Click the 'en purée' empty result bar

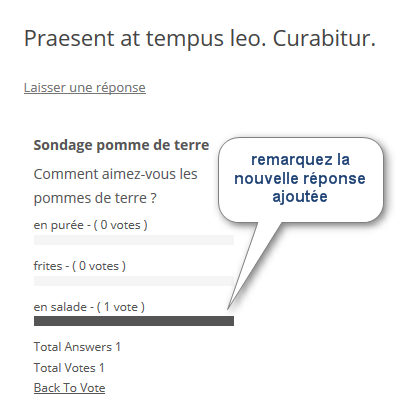point(134,240)
